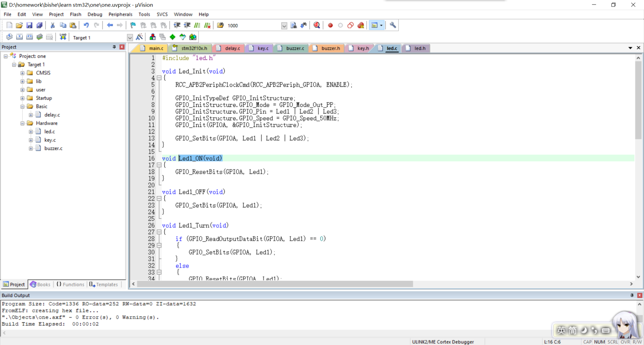Unindent the selected lines

[x=187, y=25]
